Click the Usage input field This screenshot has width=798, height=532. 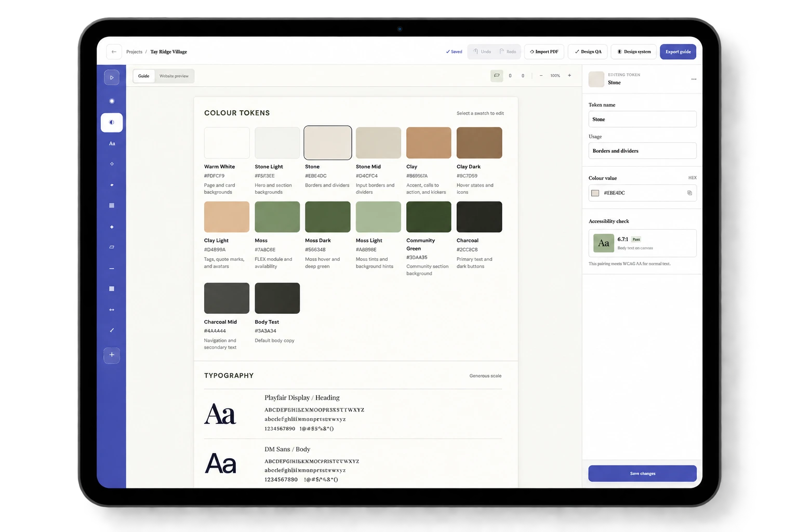click(642, 151)
